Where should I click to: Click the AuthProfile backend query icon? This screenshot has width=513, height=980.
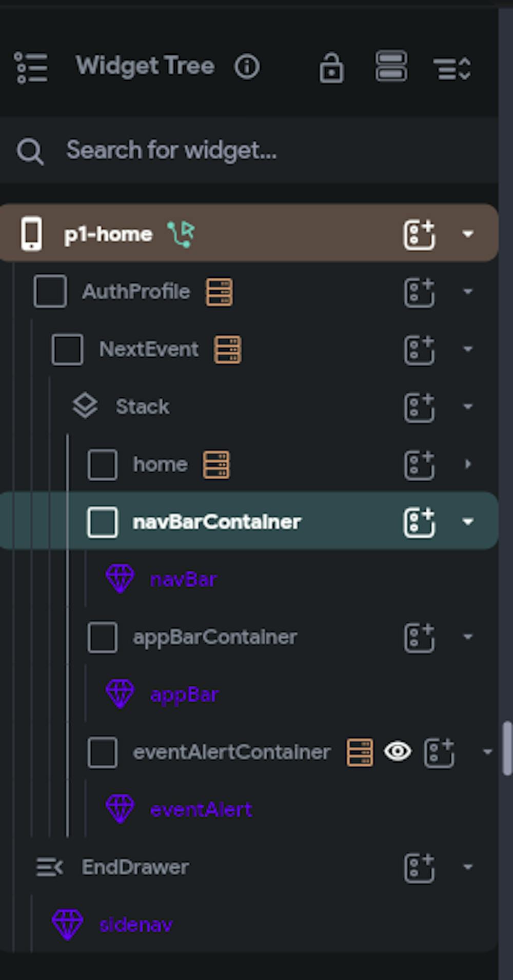click(x=220, y=292)
